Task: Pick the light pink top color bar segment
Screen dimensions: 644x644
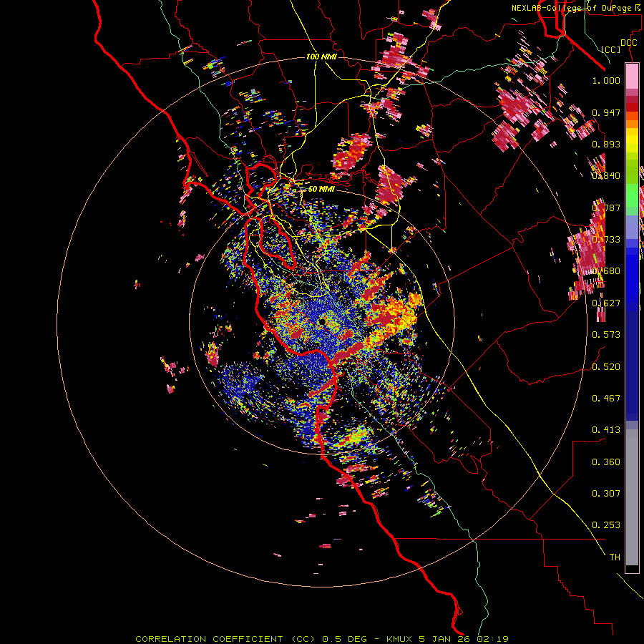Action: pos(632,76)
